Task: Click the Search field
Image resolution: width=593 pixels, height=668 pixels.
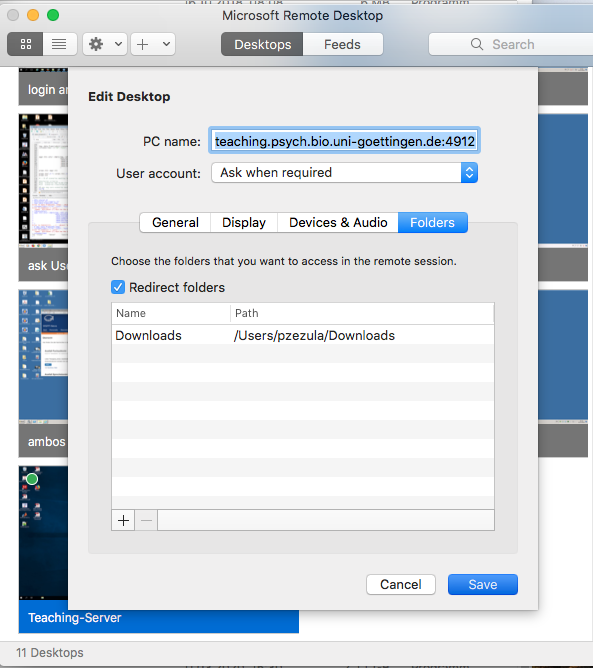Action: (x=511, y=44)
